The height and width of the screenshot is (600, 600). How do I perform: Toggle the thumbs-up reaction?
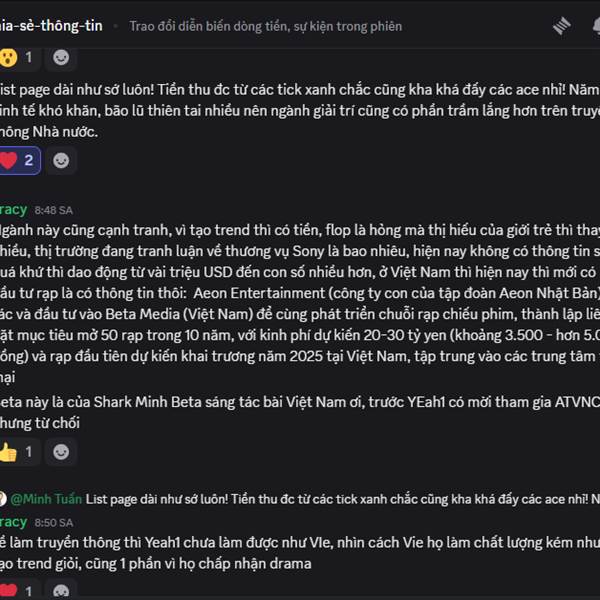click(18, 452)
